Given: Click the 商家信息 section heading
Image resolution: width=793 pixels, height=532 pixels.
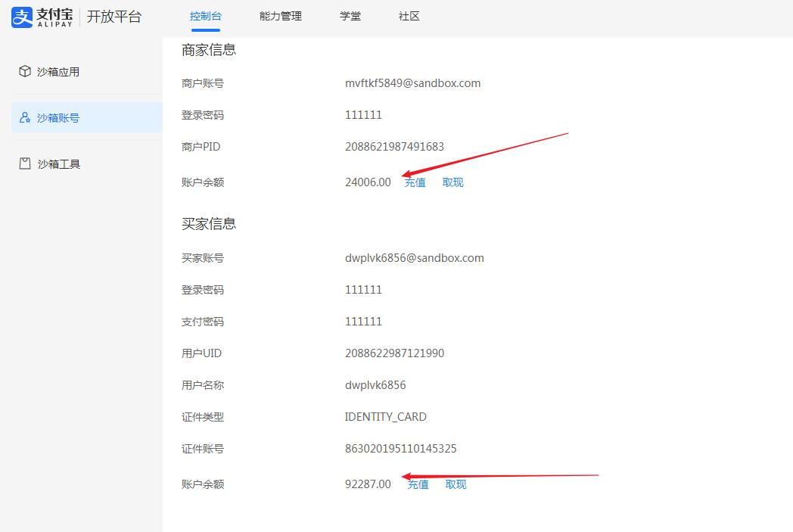Looking at the screenshot, I should 207,49.
